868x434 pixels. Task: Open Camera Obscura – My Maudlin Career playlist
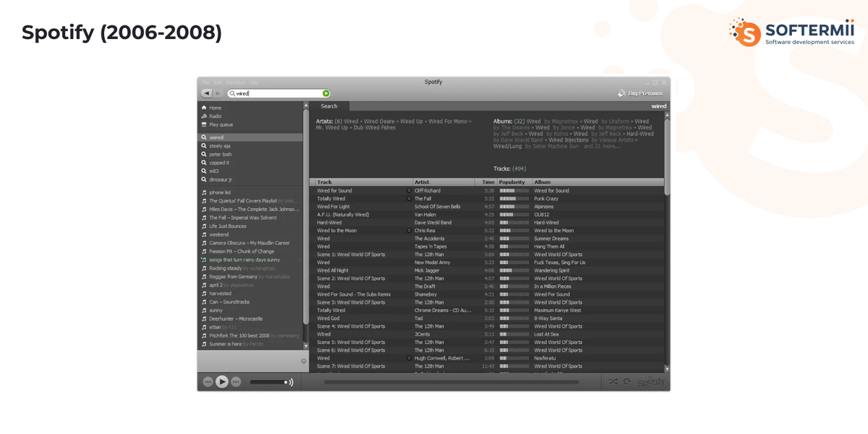click(250, 243)
